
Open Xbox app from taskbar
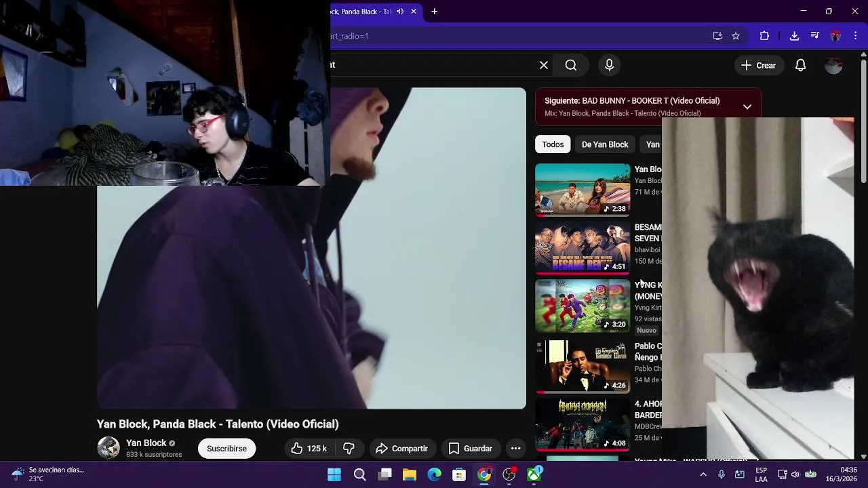[x=534, y=474]
